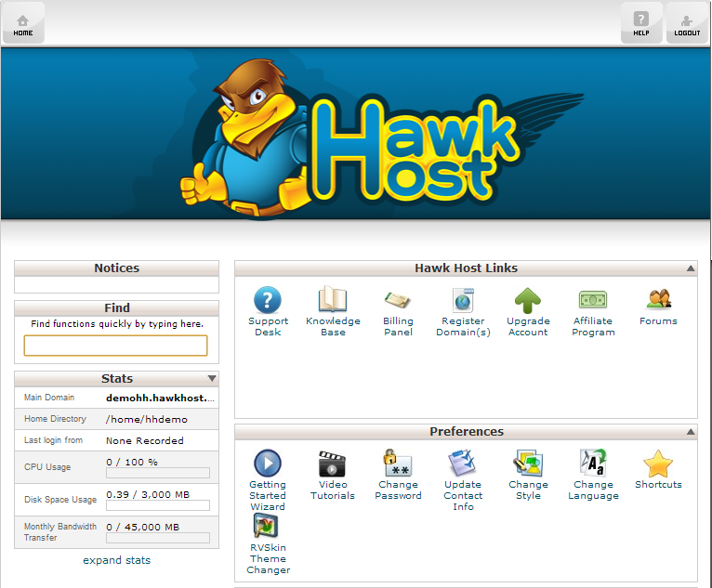Launch the Getting Started Wizard
The width and height of the screenshot is (712, 588).
(x=268, y=464)
